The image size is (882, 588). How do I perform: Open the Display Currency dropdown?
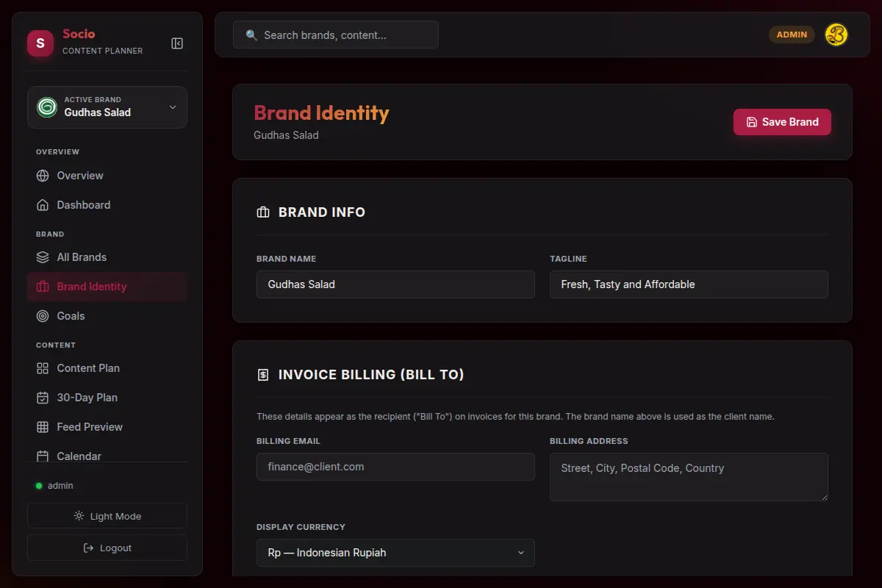[395, 553]
